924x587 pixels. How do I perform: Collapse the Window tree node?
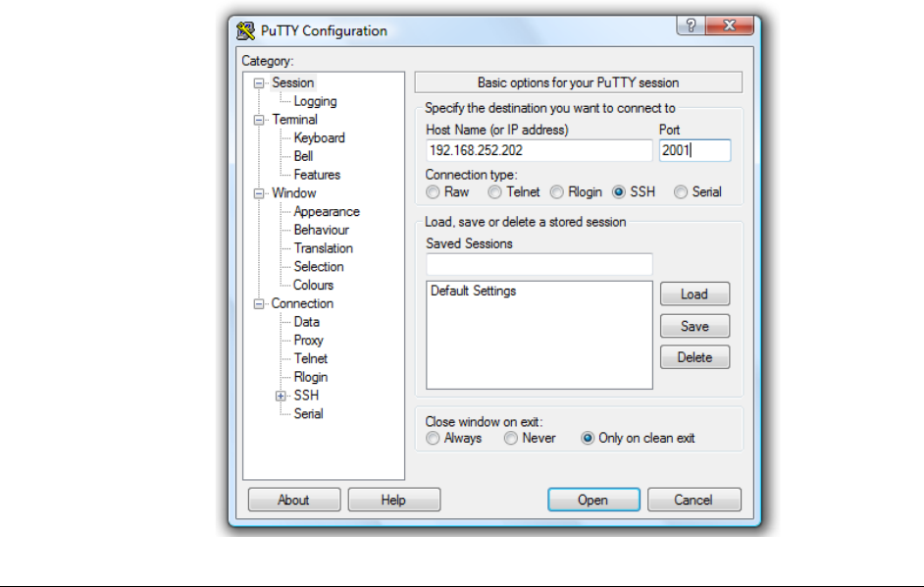pos(259,193)
